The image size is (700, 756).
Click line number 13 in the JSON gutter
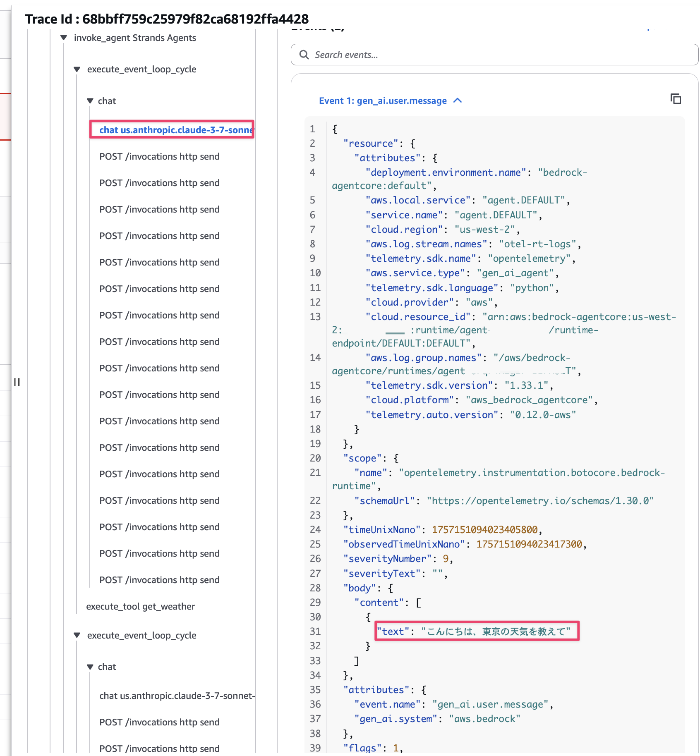click(x=315, y=317)
